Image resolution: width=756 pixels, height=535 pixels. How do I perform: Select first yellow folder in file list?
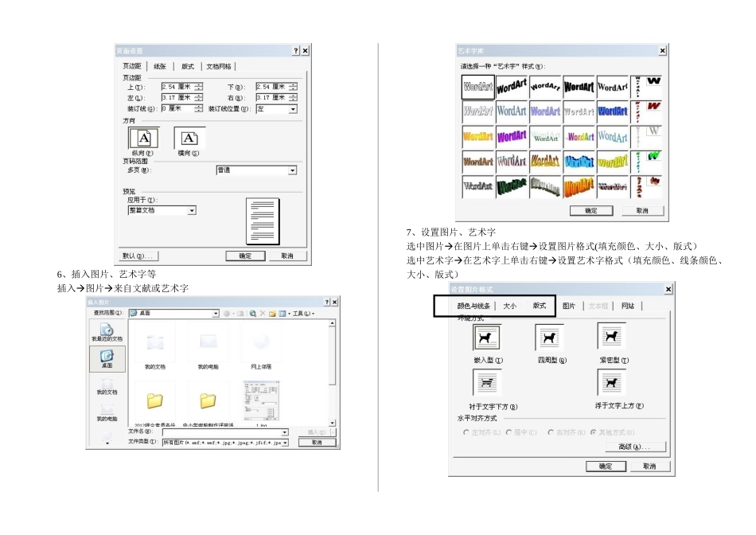[x=154, y=400]
